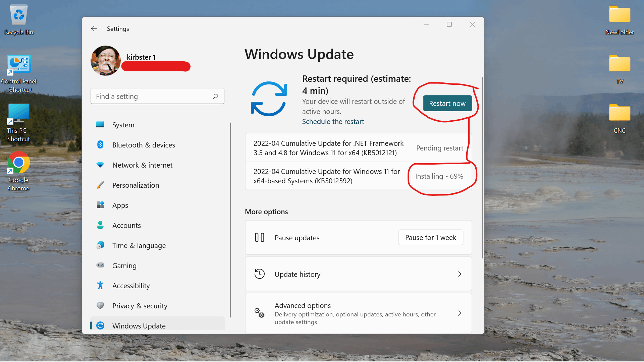Click the back arrow in Settings
This screenshot has height=362, width=644.
pyautogui.click(x=94, y=29)
